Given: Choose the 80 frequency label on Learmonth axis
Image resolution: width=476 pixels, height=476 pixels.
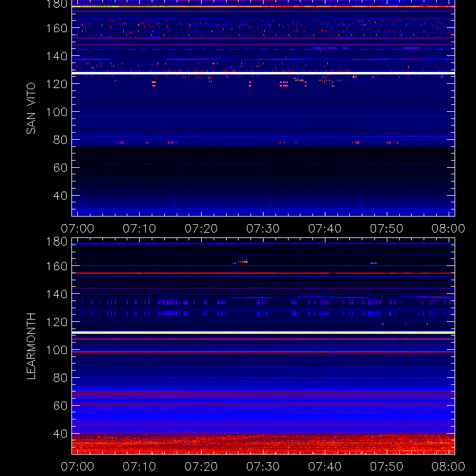Looking at the screenshot, I should point(60,378).
